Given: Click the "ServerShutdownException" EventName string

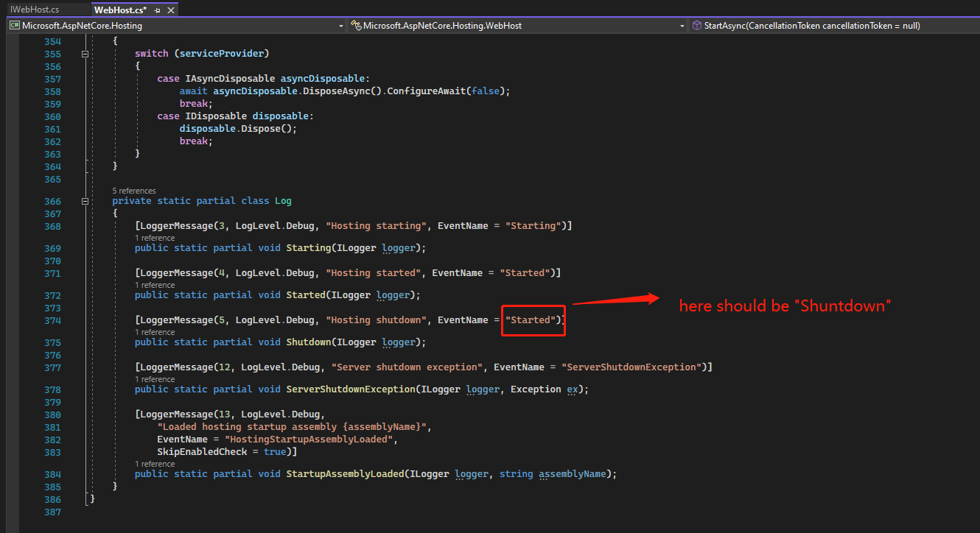Looking at the screenshot, I should click(x=631, y=367).
